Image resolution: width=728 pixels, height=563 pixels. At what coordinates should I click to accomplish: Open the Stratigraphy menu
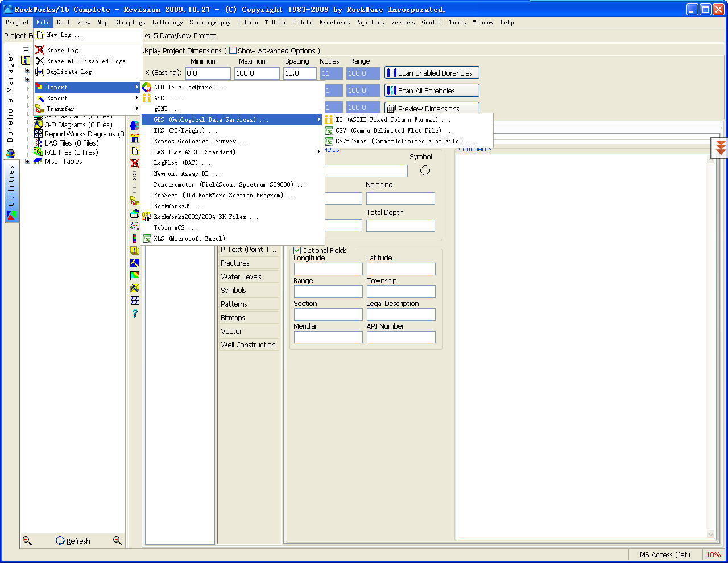point(210,22)
